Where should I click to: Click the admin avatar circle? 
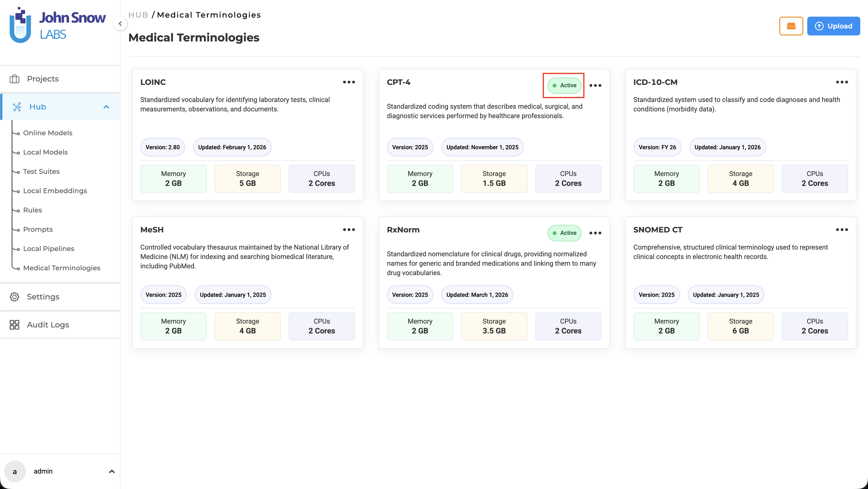[15, 471]
